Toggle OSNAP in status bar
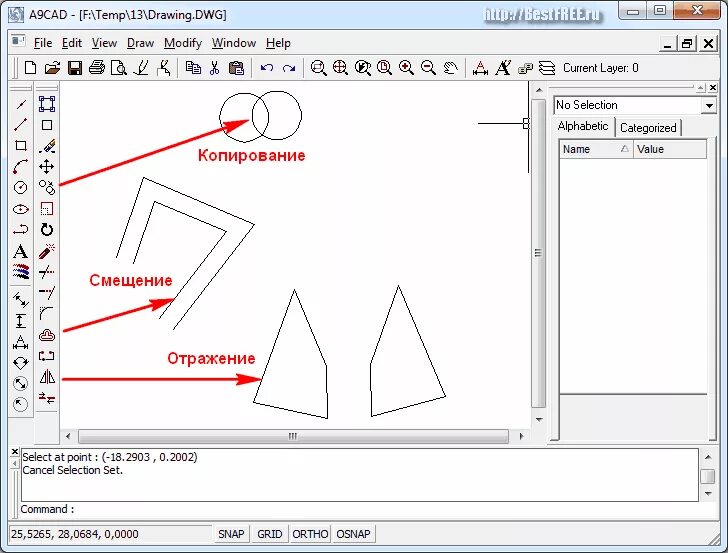This screenshot has height=553, width=728. point(353,534)
